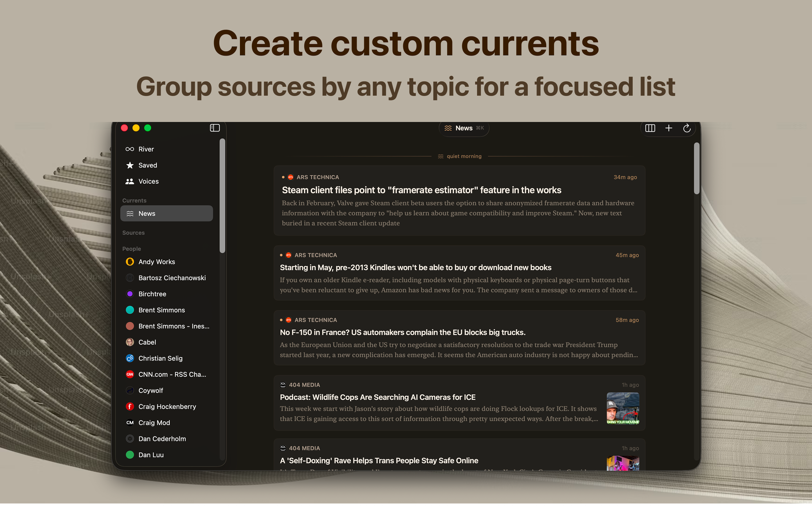Viewport: 812px width, 508px height.
Task: Select River in the sidebar
Action: point(166,149)
